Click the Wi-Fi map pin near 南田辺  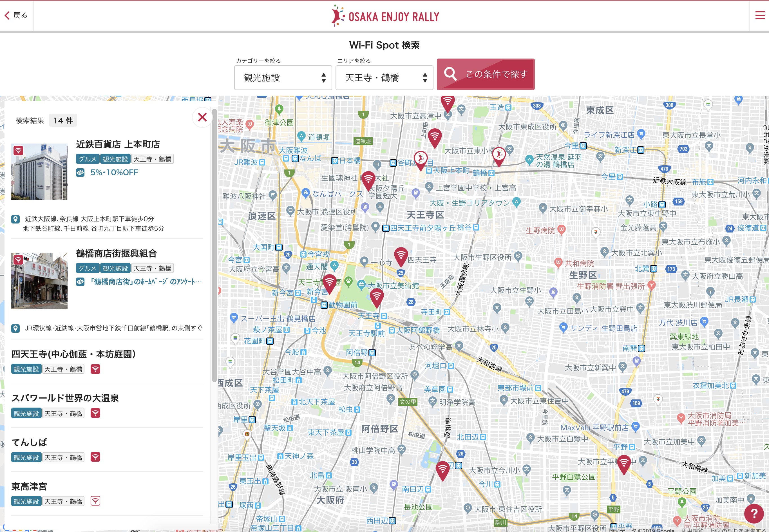click(x=443, y=471)
